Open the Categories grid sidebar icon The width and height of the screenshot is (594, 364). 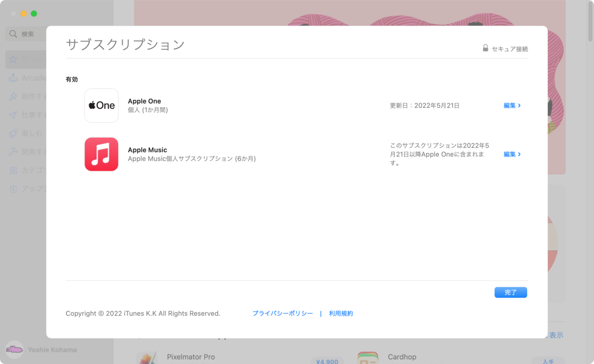point(13,170)
